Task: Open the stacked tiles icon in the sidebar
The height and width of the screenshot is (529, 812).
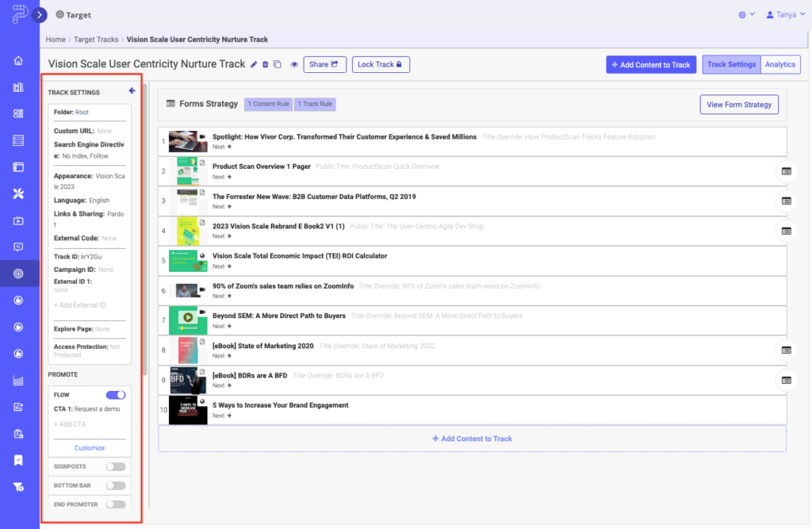Action: coord(19,113)
